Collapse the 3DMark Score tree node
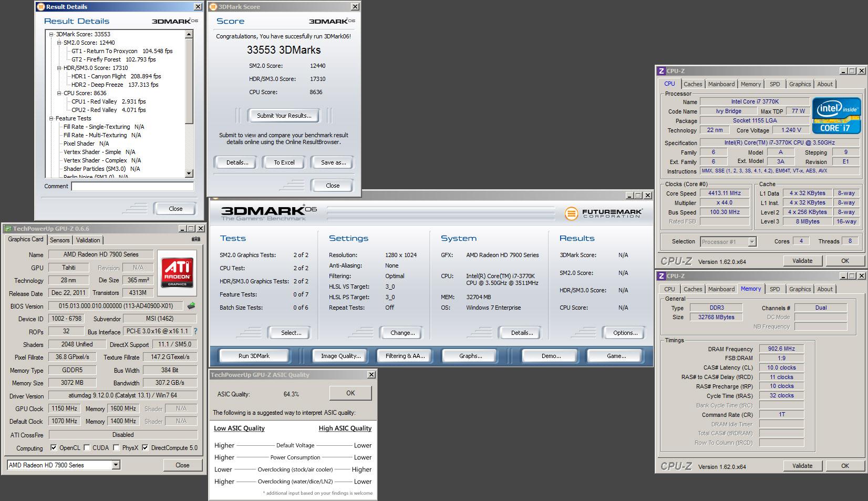Image resolution: width=868 pixels, height=501 pixels. click(51, 34)
